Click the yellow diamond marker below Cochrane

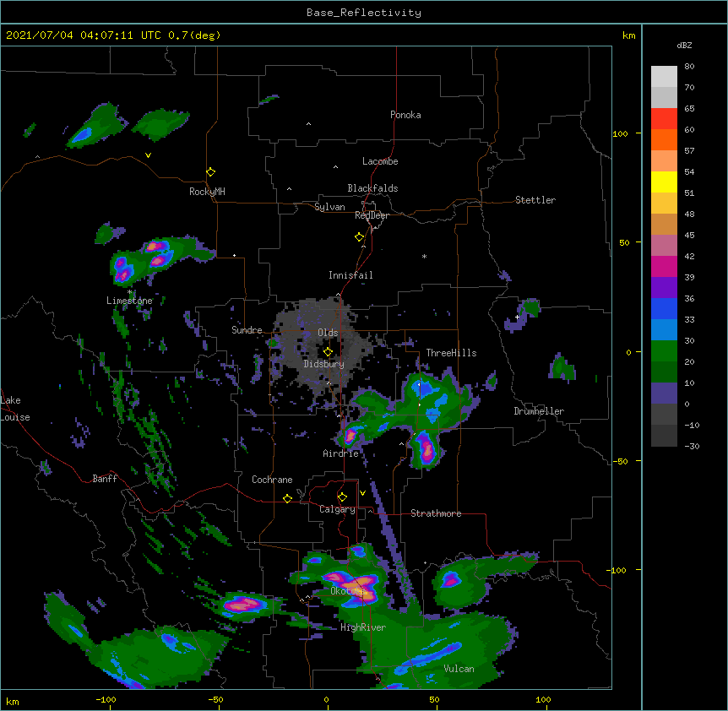click(x=287, y=498)
